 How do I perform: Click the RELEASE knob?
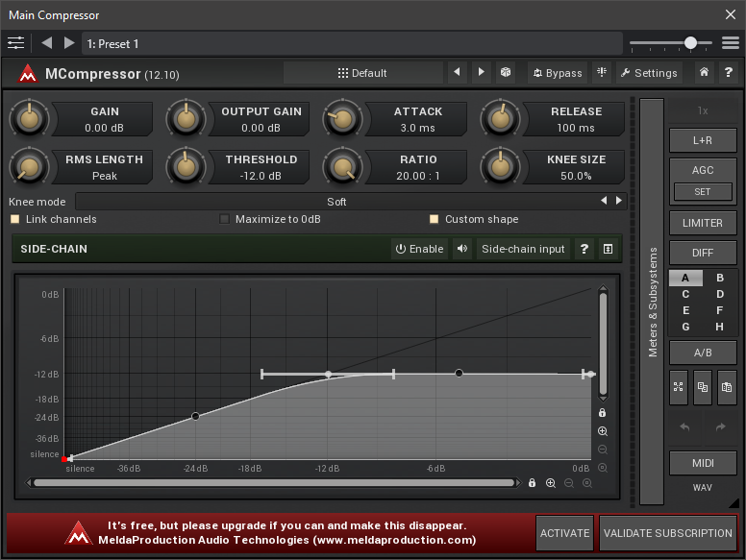coord(500,119)
